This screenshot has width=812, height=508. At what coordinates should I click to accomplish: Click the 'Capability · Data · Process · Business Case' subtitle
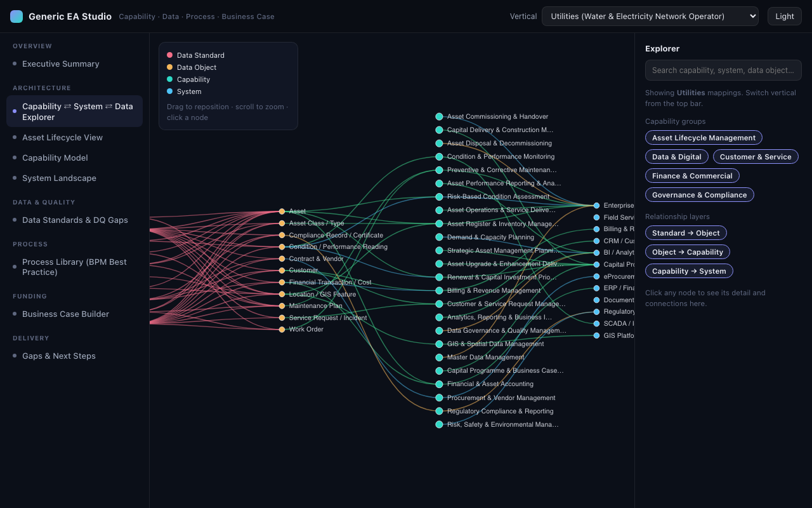click(197, 17)
